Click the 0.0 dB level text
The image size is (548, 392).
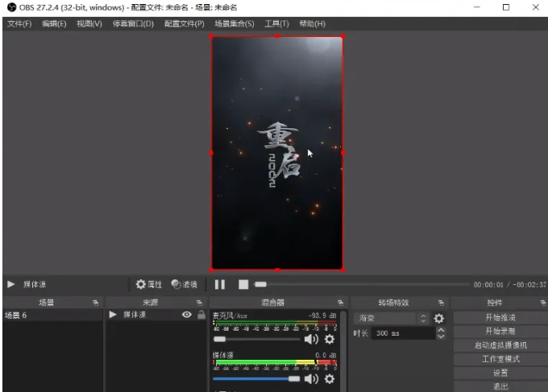click(x=326, y=355)
